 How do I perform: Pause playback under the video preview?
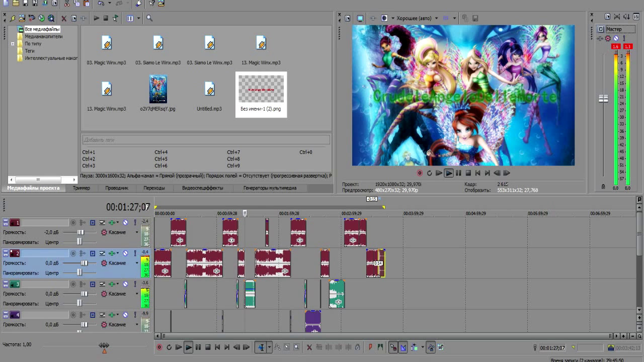point(458,173)
